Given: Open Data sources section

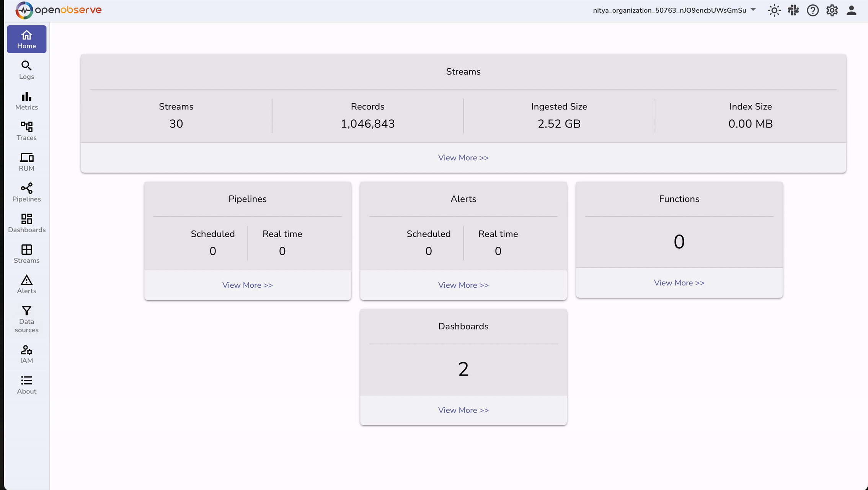Looking at the screenshot, I should click(x=26, y=318).
